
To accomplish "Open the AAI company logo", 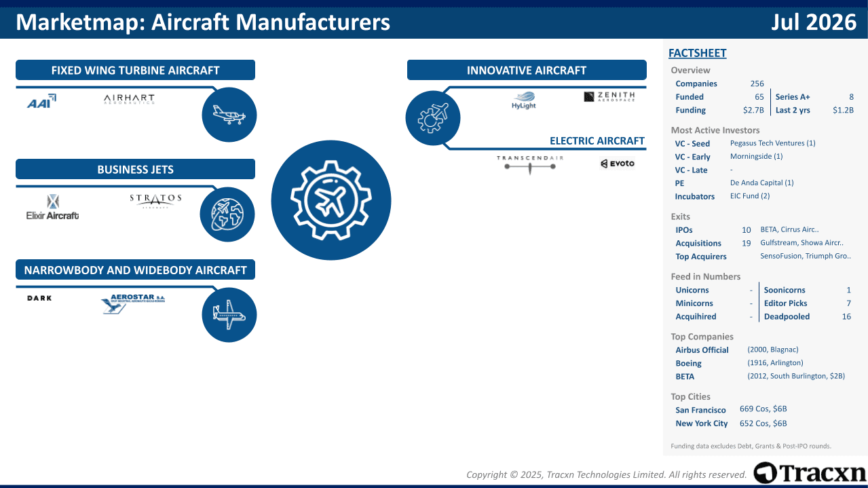I will (x=41, y=102).
